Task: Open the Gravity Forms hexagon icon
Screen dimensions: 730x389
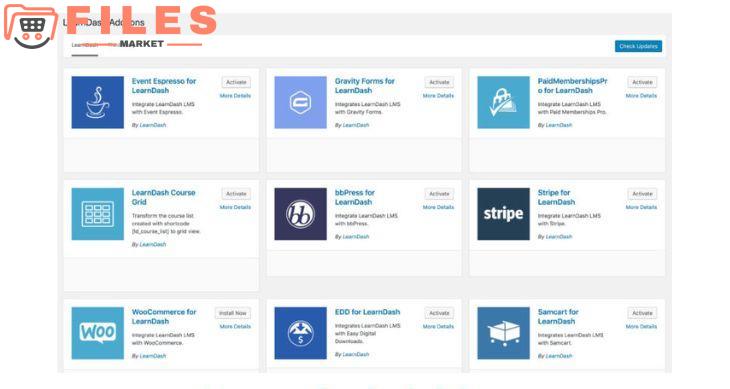Action: point(300,102)
